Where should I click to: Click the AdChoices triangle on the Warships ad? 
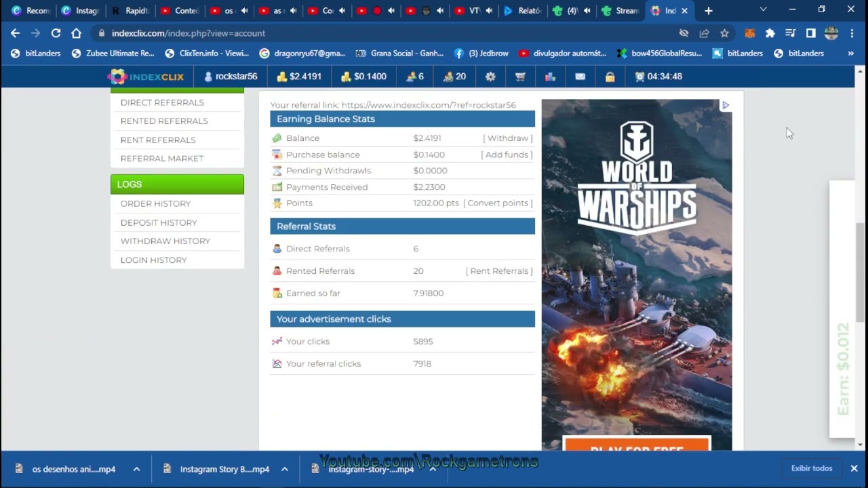(x=725, y=105)
